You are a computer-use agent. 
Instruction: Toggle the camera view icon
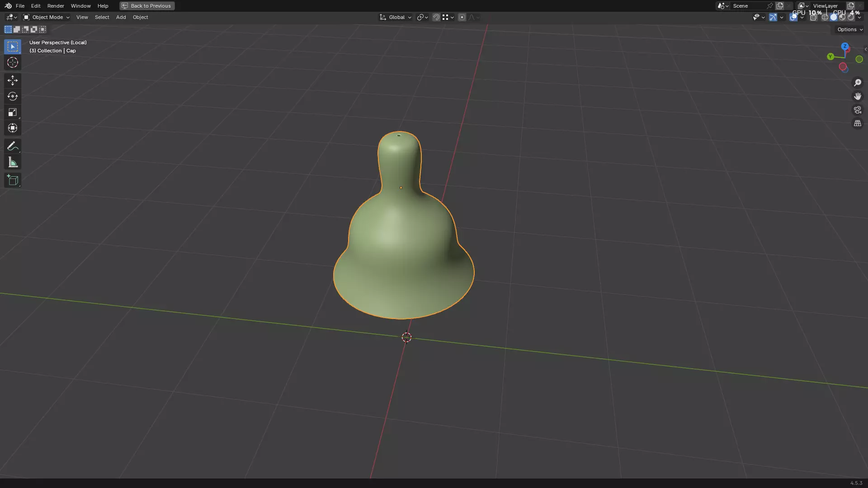pyautogui.click(x=858, y=110)
